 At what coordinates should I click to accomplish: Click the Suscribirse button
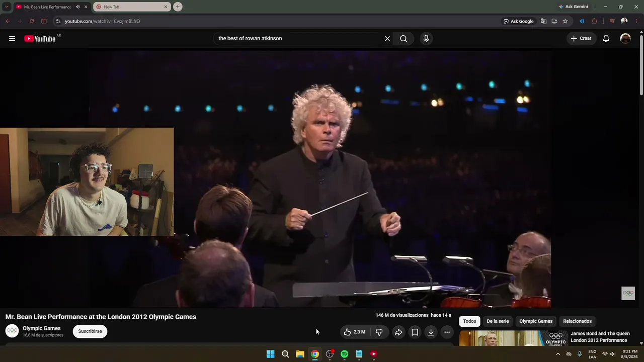90,331
